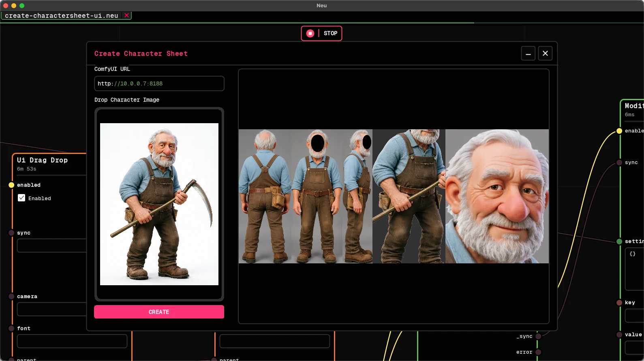Minimize the Create Character Sheet dialog
This screenshot has width=644, height=361.
click(x=528, y=53)
